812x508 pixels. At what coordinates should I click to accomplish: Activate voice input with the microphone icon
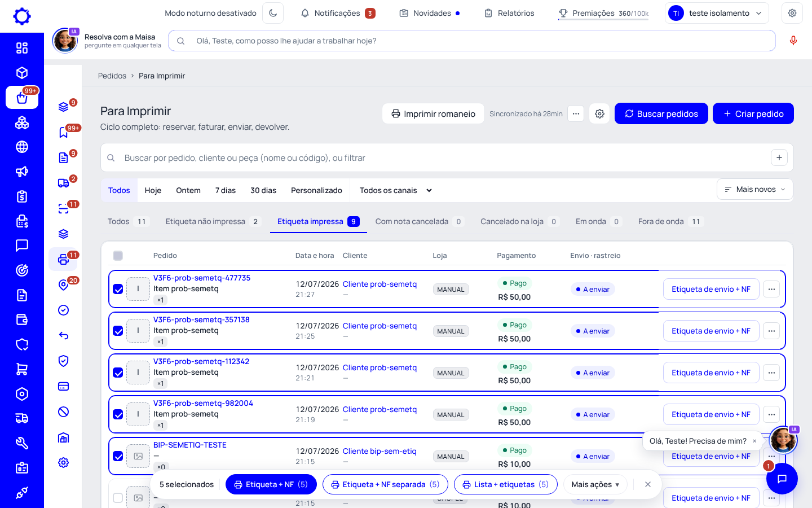pos(793,41)
